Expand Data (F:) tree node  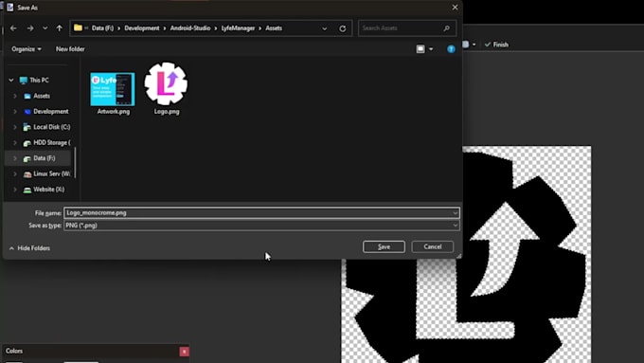[15, 158]
